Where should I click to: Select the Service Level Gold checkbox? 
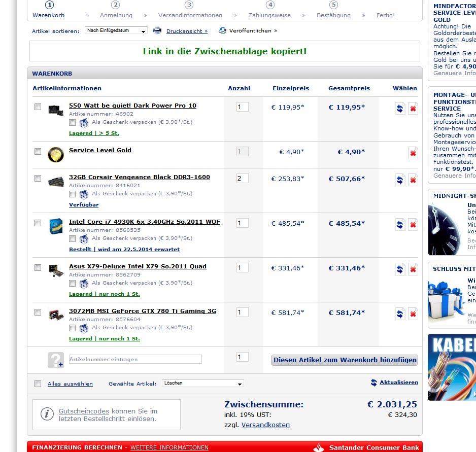coord(38,151)
